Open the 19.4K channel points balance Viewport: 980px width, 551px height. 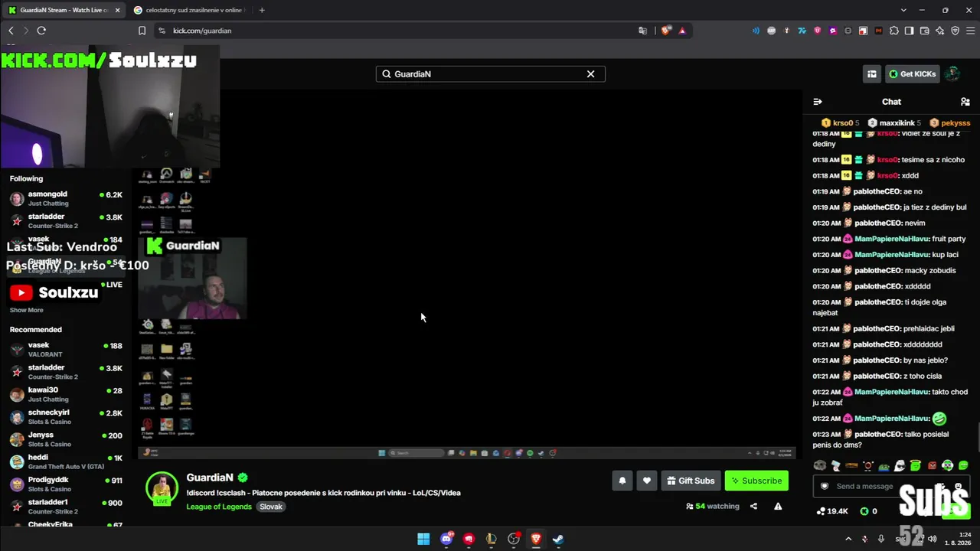point(832,511)
